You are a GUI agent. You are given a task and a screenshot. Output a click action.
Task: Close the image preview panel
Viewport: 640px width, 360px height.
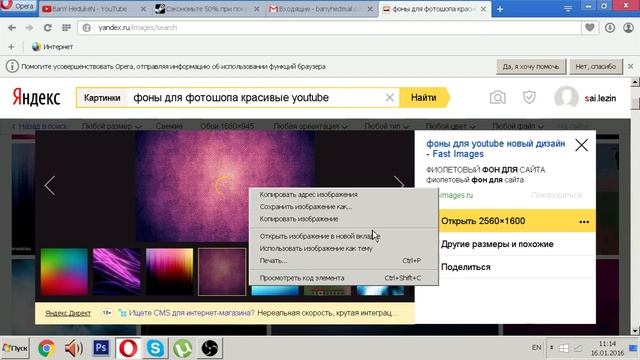582,145
